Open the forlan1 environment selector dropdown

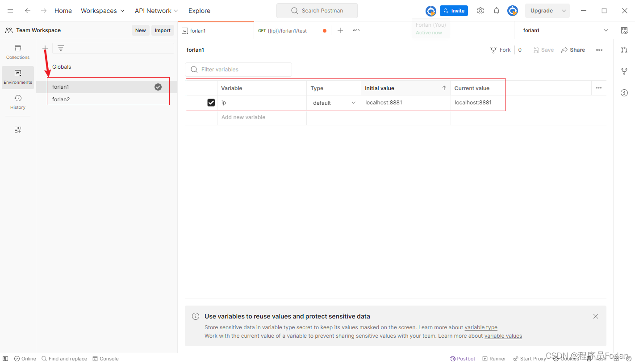point(566,30)
